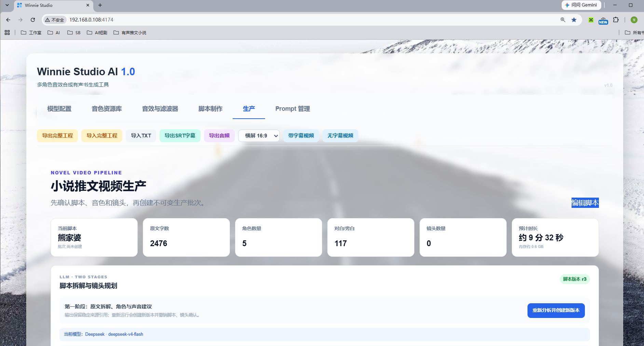Go back with the browser back arrow
The width and height of the screenshot is (644, 346).
pyautogui.click(x=8, y=20)
